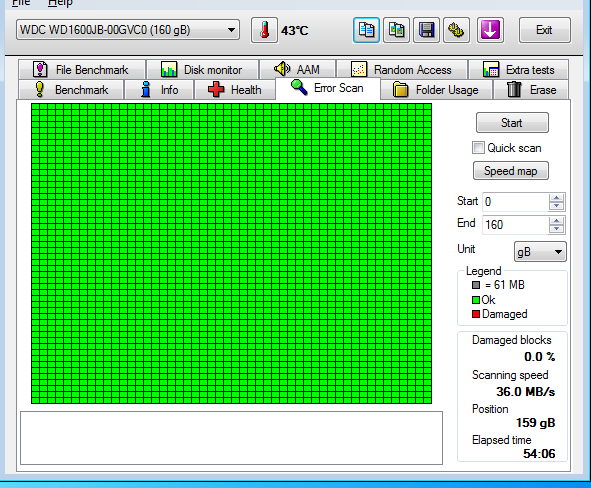Decrease the End value with down arrow
This screenshot has width=591, height=488.
(x=557, y=229)
